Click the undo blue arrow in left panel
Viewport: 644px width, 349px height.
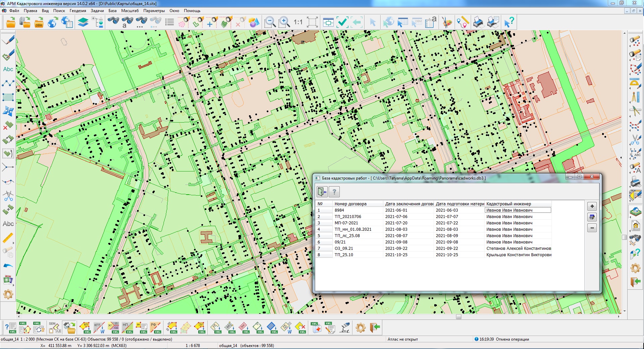tap(8, 266)
